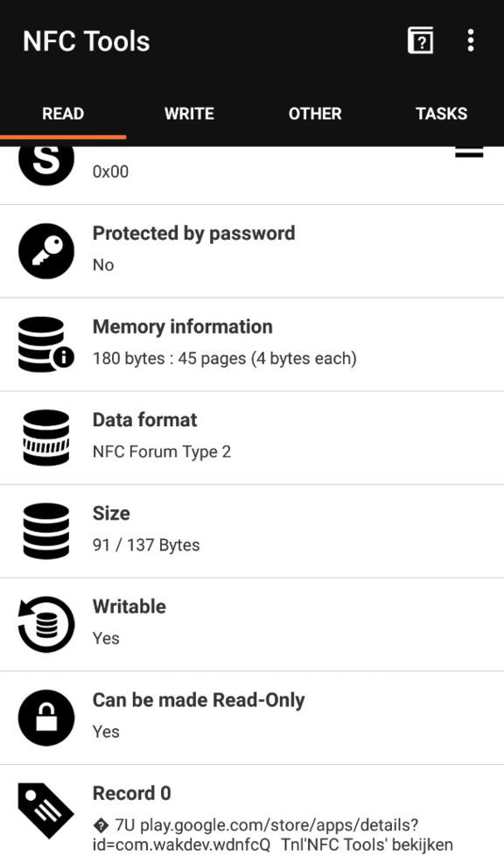The image size is (504, 862).
Task: Tap the round S icon
Action: point(46,160)
